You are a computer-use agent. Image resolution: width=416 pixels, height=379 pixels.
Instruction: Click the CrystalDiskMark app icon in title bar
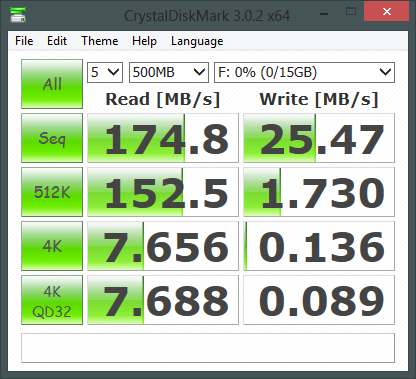point(18,14)
